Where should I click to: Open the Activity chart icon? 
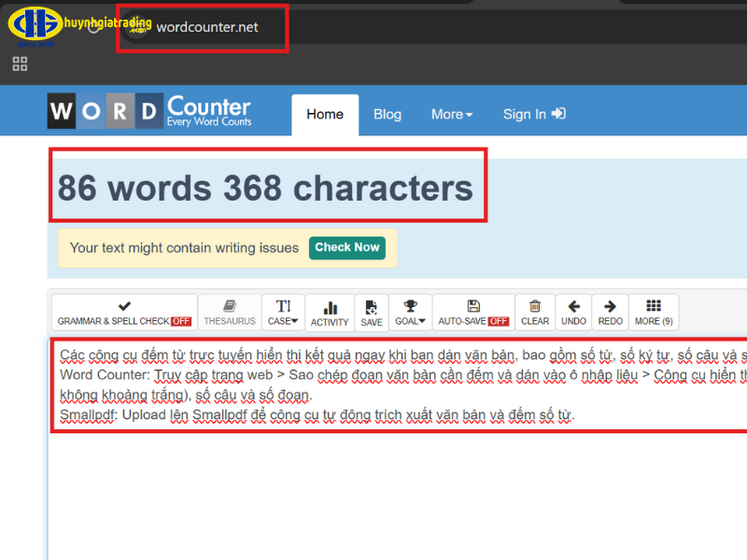330,314
